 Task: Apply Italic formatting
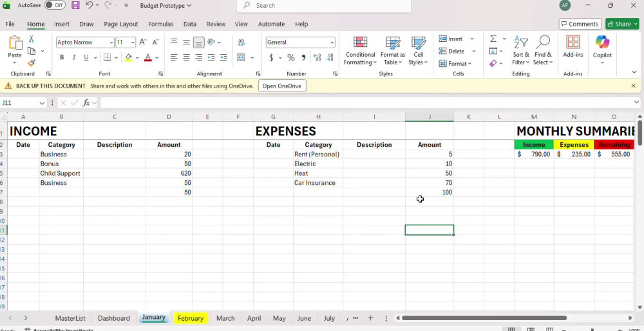pyautogui.click(x=74, y=57)
